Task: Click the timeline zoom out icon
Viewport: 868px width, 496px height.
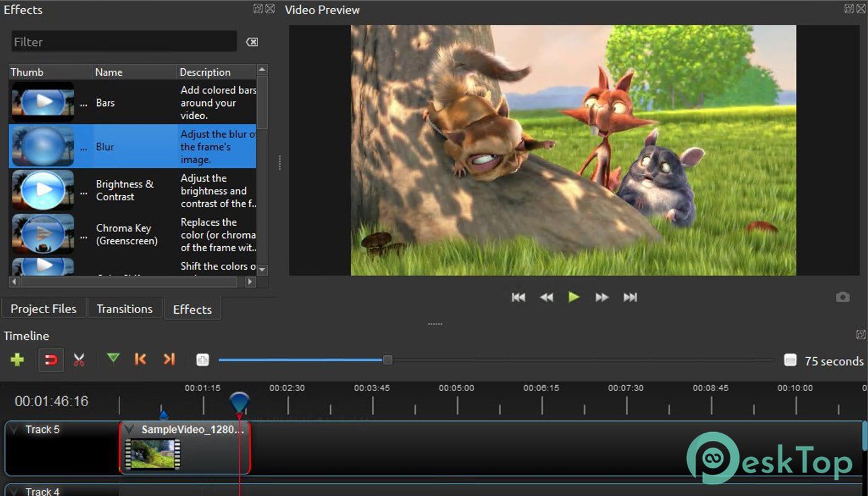Action: coord(790,360)
